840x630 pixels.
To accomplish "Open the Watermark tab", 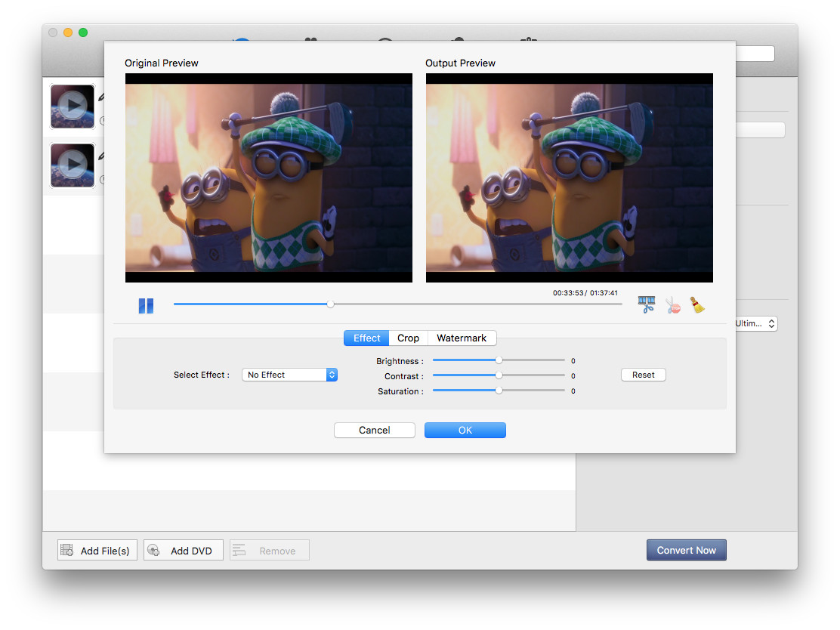I will click(462, 338).
